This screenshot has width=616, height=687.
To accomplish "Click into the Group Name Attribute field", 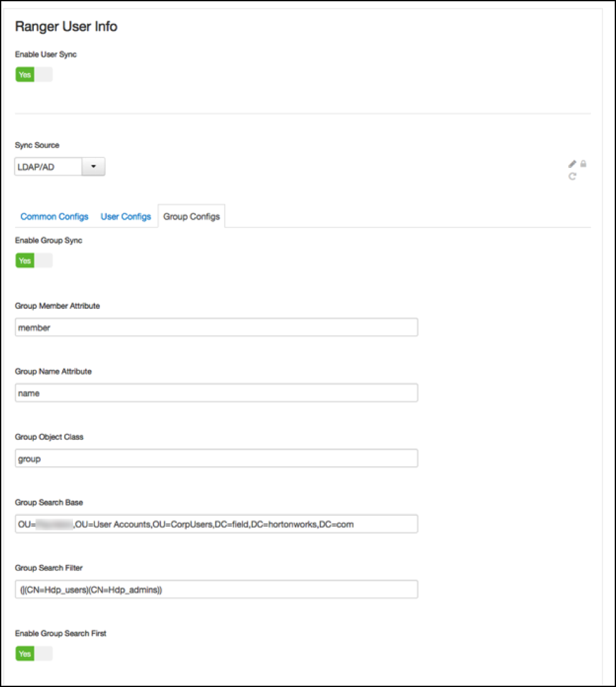I will [216, 393].
